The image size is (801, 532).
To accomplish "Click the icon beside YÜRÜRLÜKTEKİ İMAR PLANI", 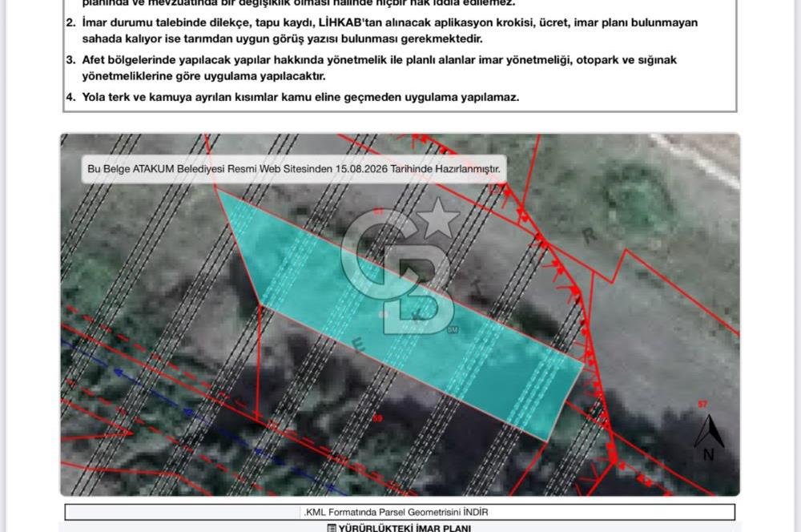I will [x=332, y=528].
